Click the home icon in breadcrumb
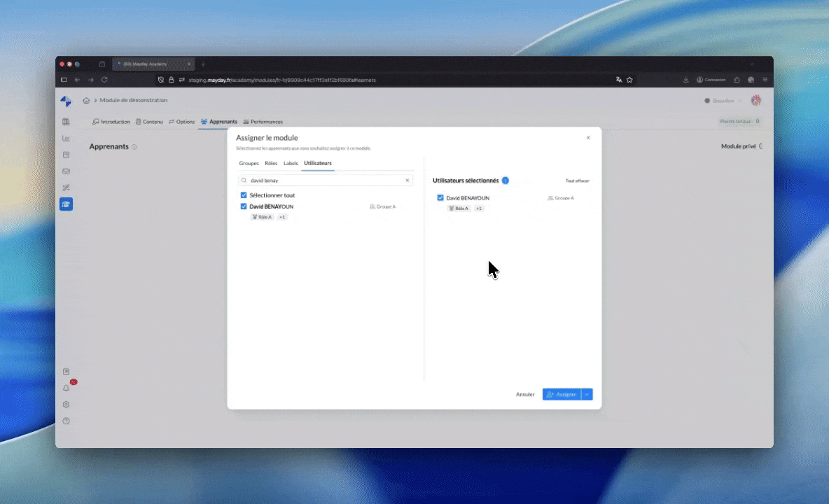 [87, 101]
